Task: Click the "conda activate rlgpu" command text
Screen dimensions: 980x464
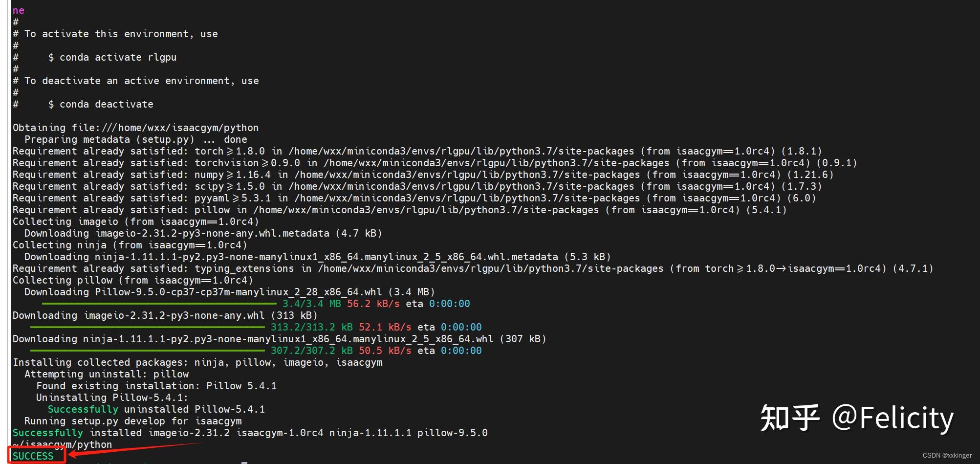Action: pos(118,57)
